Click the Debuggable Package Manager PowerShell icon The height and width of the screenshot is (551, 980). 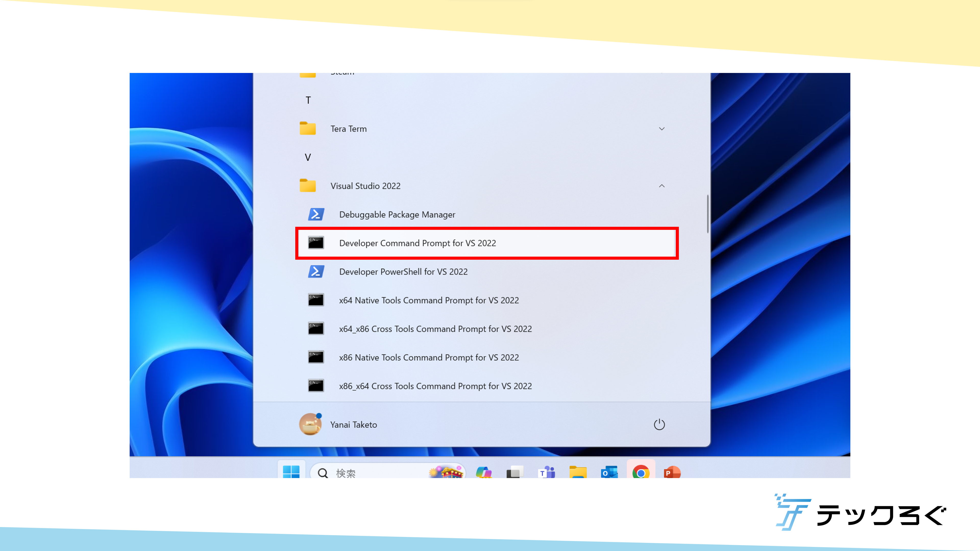pyautogui.click(x=316, y=215)
